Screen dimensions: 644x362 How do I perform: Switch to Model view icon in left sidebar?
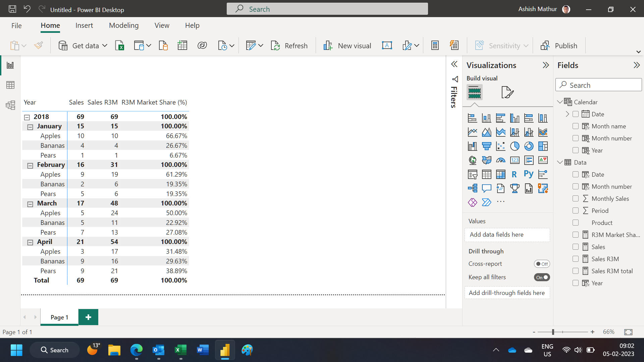10,105
